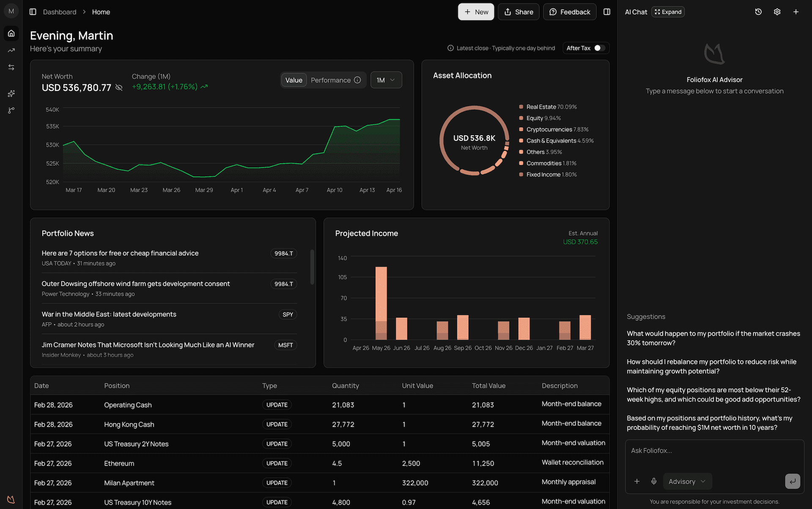The image size is (812, 509).
Task: Click the SPY ticker badge
Action: point(288,314)
